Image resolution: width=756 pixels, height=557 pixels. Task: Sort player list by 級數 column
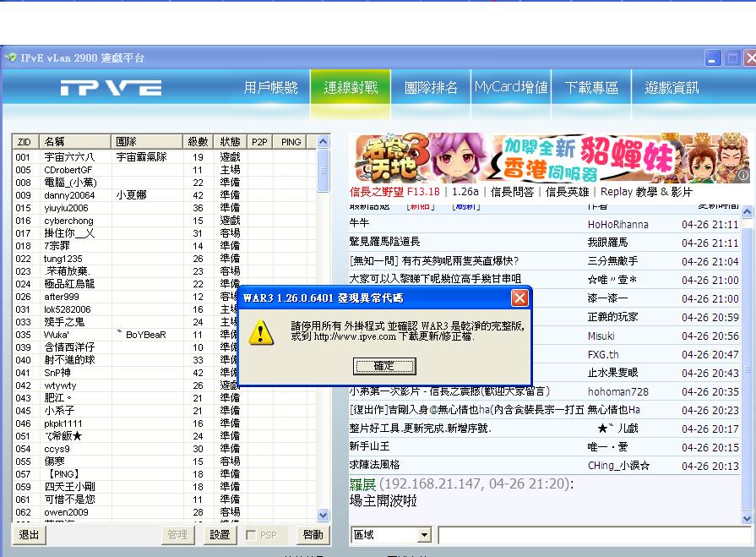tap(198, 142)
